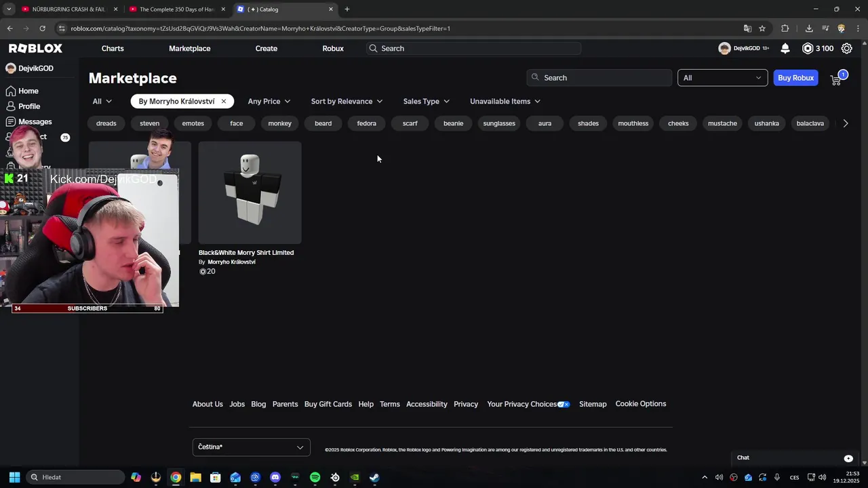Open the Sort by Relevance dropdown
Image resolution: width=868 pixels, height=488 pixels.
(x=347, y=101)
